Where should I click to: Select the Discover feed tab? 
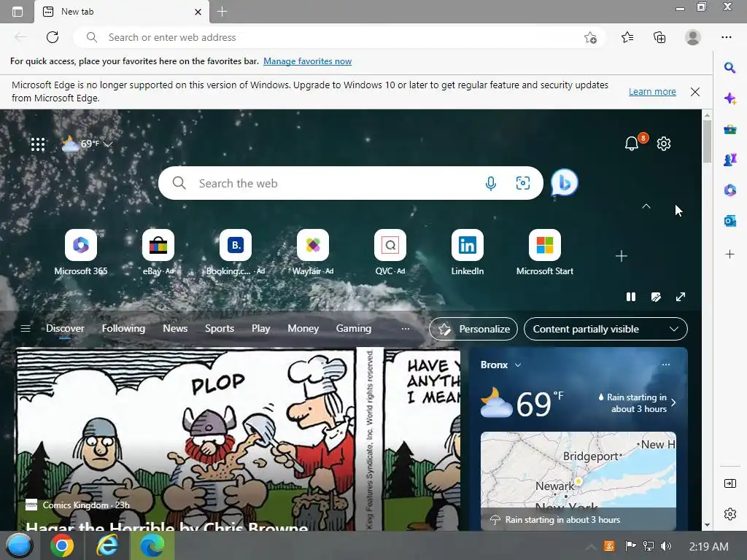(65, 329)
